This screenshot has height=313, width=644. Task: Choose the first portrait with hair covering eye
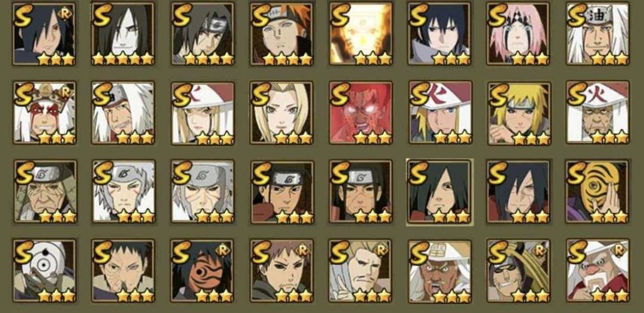pyautogui.click(x=44, y=33)
